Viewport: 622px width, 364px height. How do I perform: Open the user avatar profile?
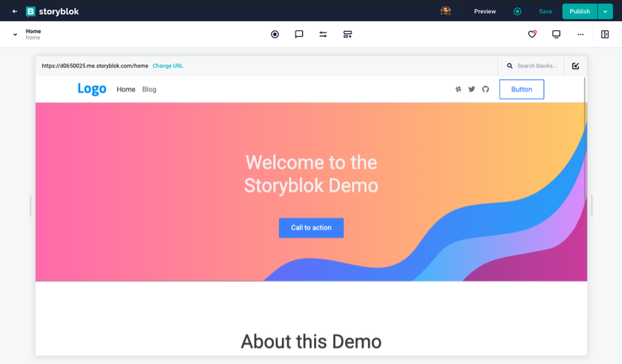point(446,11)
